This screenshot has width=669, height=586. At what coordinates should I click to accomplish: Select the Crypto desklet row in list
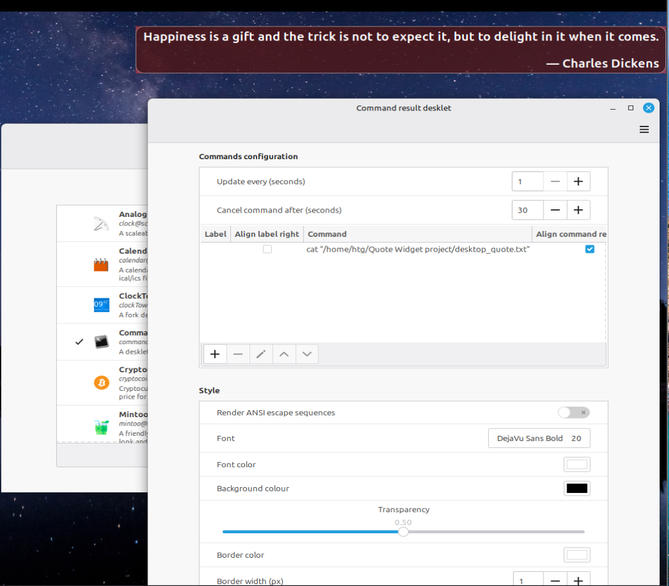pos(102,383)
